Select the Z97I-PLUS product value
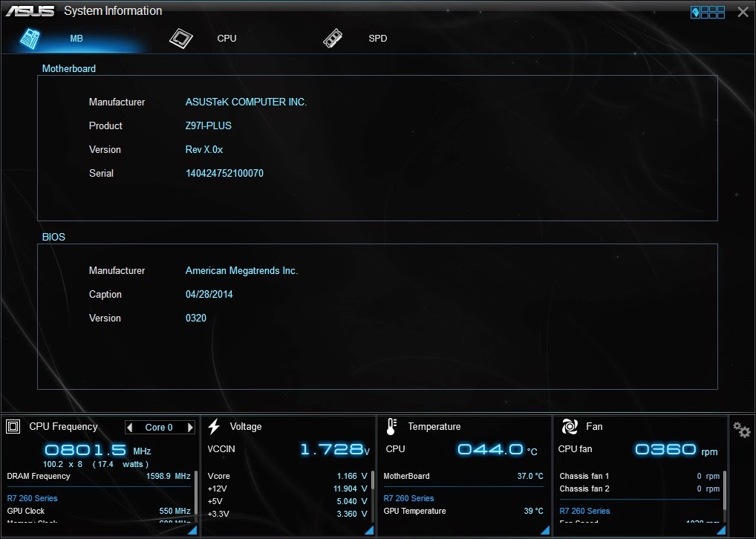 click(x=208, y=125)
